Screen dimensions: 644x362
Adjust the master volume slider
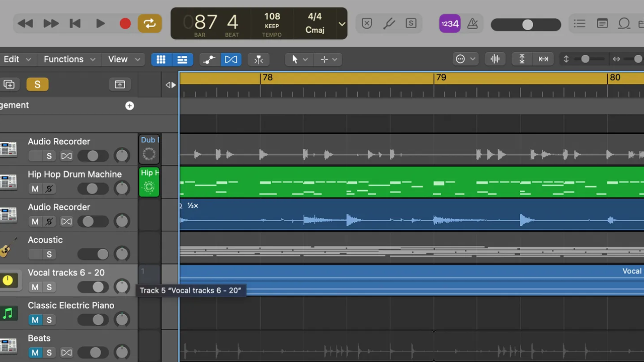pos(527,25)
